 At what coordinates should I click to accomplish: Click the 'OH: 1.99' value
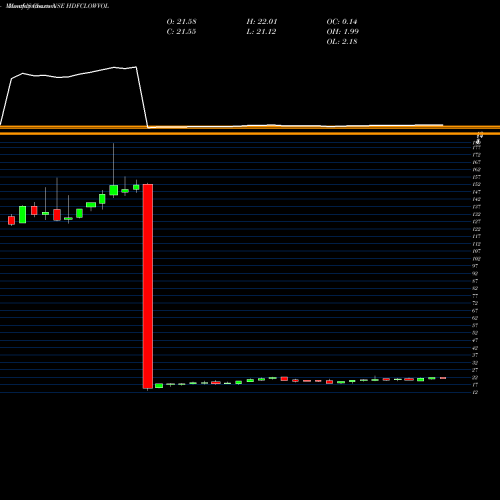coord(342,31)
